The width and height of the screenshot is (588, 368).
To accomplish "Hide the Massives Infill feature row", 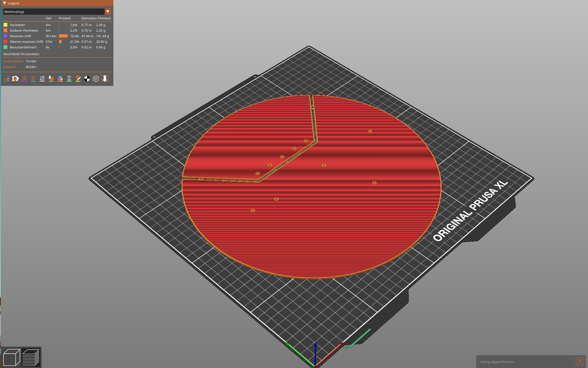I will (21, 36).
